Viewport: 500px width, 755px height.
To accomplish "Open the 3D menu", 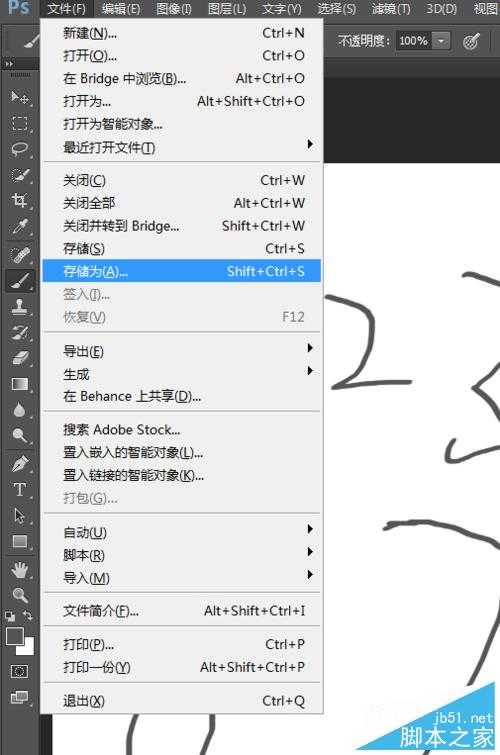I will [441, 9].
